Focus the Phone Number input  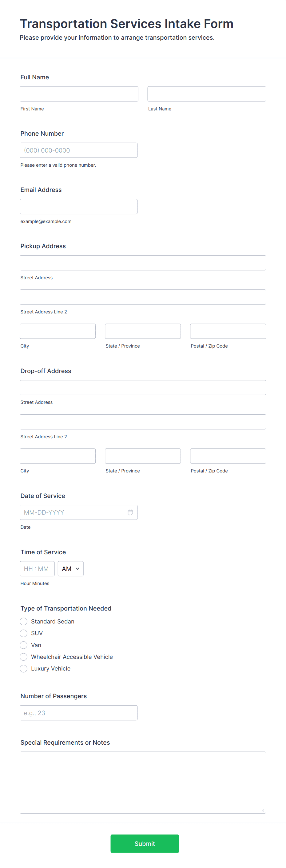coord(78,150)
